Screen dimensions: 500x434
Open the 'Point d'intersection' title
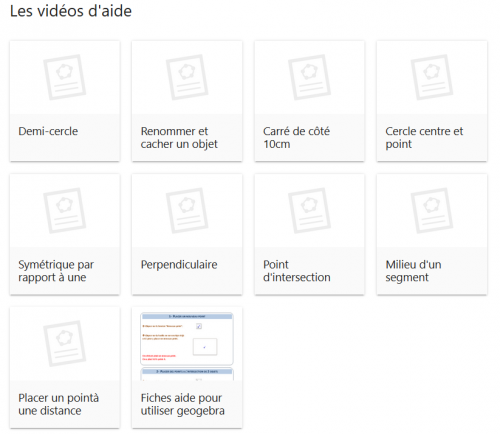(x=297, y=271)
